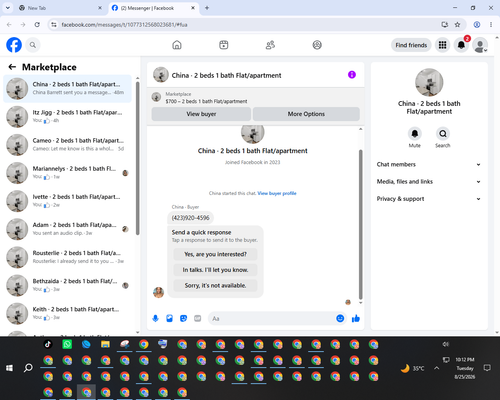The width and height of the screenshot is (500, 400).
Task: Click the back arrow beside Marketplace
Action: point(12,67)
